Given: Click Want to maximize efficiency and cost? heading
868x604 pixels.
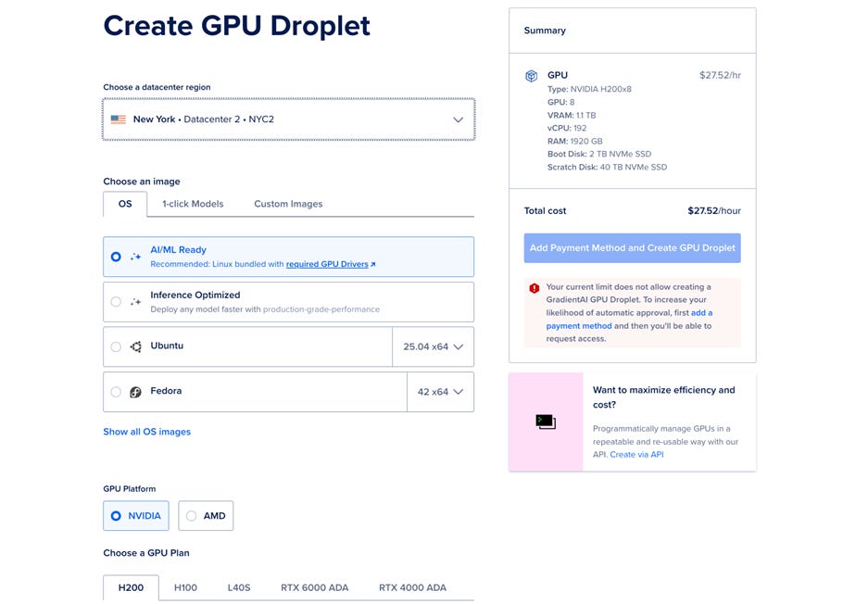Looking at the screenshot, I should click(x=663, y=396).
